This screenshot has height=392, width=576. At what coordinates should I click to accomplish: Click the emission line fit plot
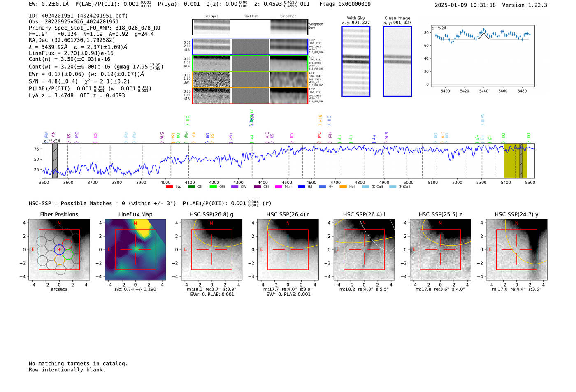pos(482,56)
